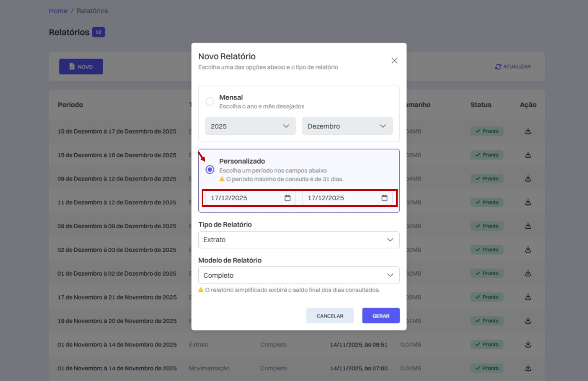Open calendar picker for end date
The image size is (588, 381).
tap(384, 198)
